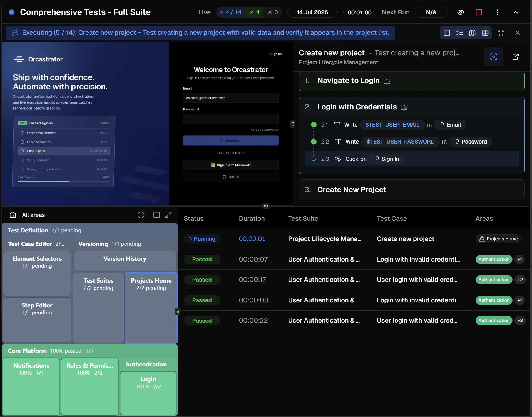Expand the Create New Project step
532x417 pixels.
click(x=412, y=190)
